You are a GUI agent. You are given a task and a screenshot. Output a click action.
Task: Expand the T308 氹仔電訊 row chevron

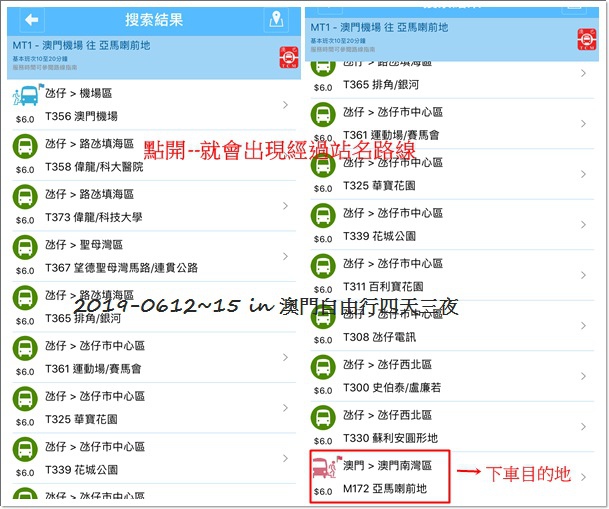583,325
